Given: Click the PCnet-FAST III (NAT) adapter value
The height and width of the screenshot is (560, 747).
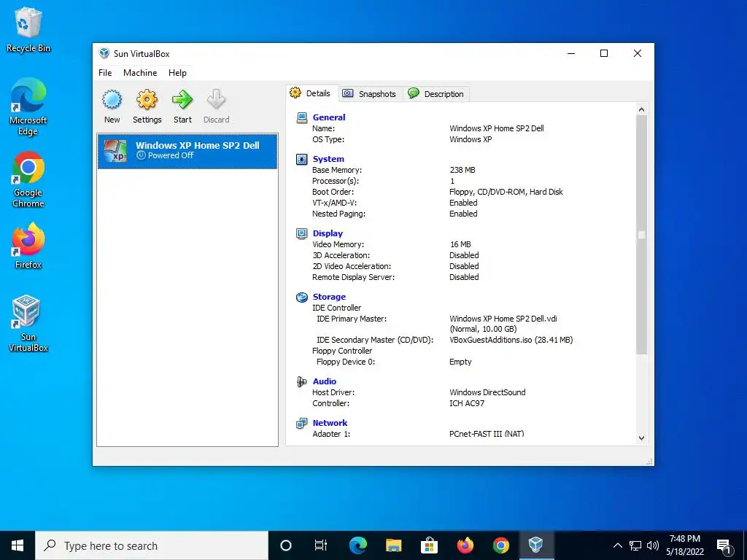Looking at the screenshot, I should (487, 434).
